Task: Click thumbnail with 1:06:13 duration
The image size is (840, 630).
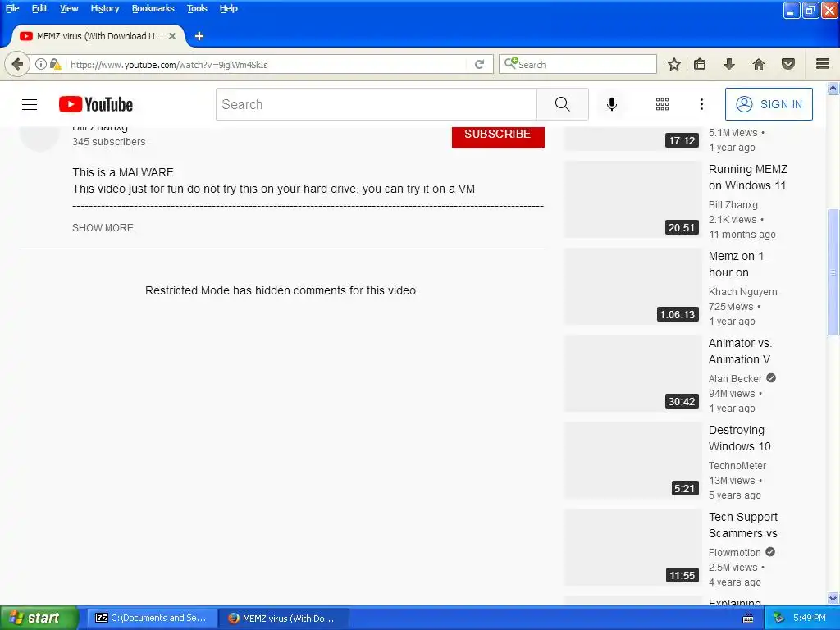Action: [632, 286]
